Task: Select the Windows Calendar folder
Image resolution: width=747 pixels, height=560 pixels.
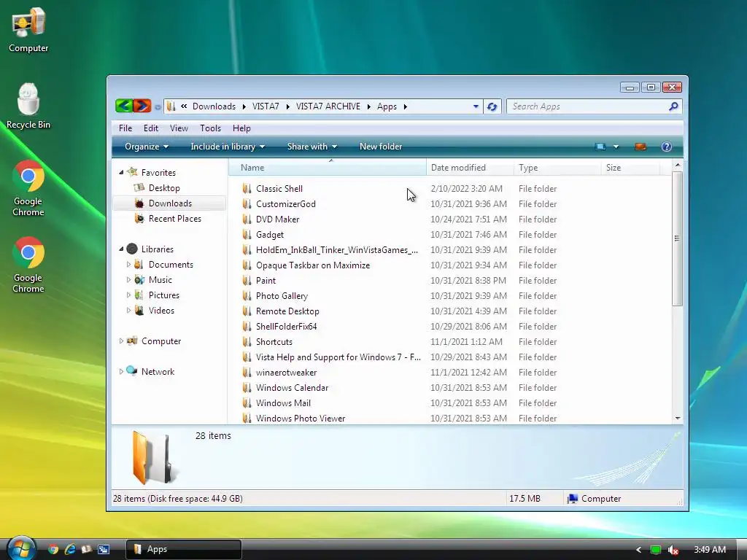Action: [292, 388]
